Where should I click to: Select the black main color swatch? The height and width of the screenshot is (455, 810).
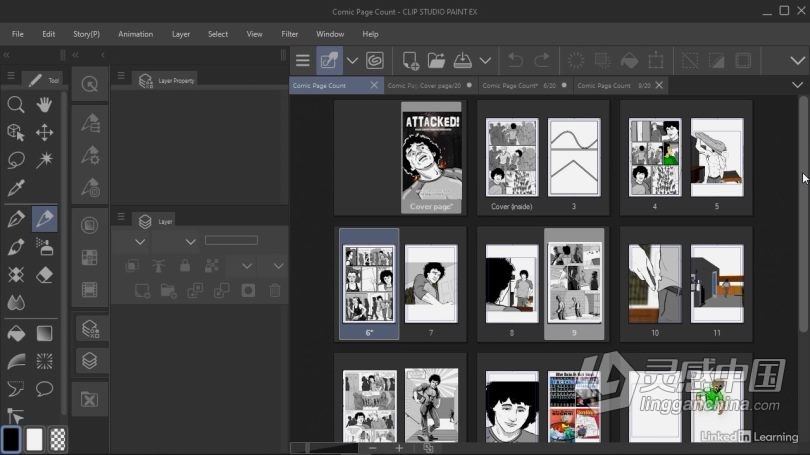[x=11, y=440]
